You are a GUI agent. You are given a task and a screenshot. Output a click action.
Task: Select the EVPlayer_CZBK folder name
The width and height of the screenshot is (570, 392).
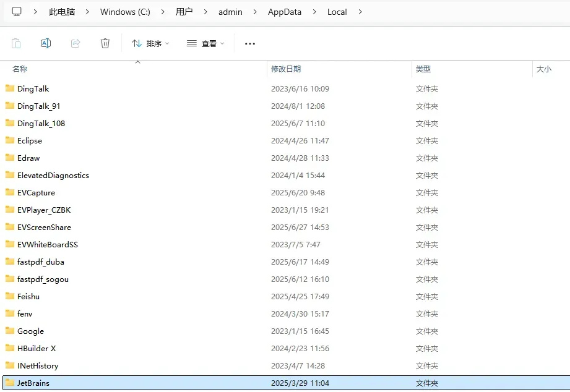44,210
